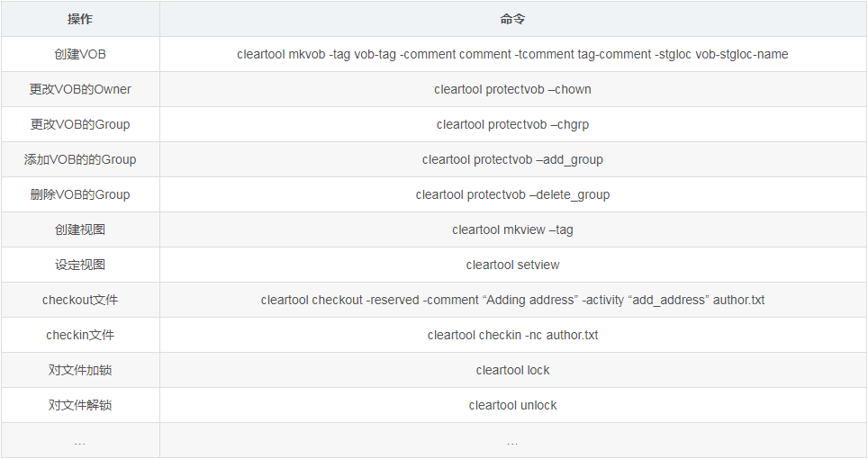
Task: Click the protectvob –chown command
Action: pyautogui.click(x=512, y=89)
